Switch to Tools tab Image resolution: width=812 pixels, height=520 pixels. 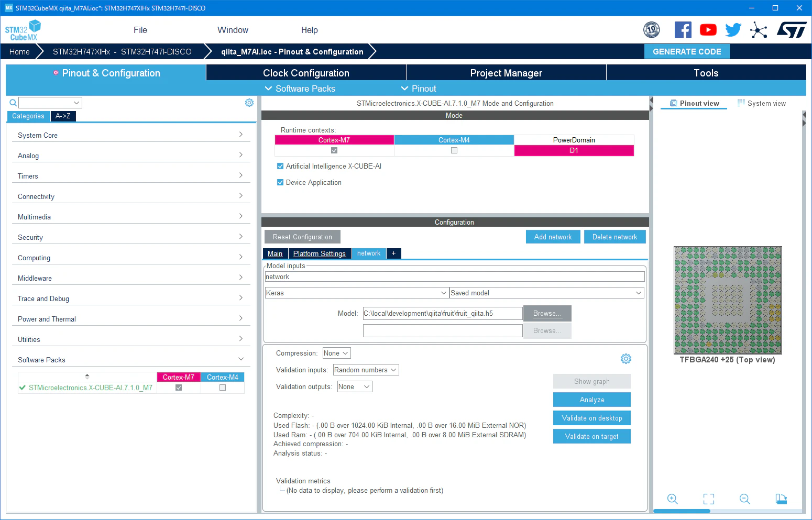[x=706, y=73]
